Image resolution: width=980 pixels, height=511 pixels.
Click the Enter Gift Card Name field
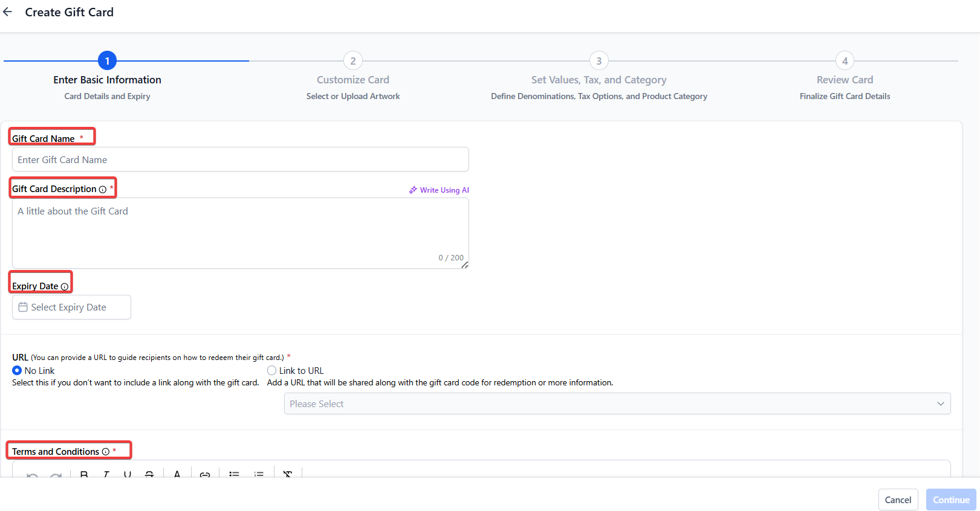point(240,160)
